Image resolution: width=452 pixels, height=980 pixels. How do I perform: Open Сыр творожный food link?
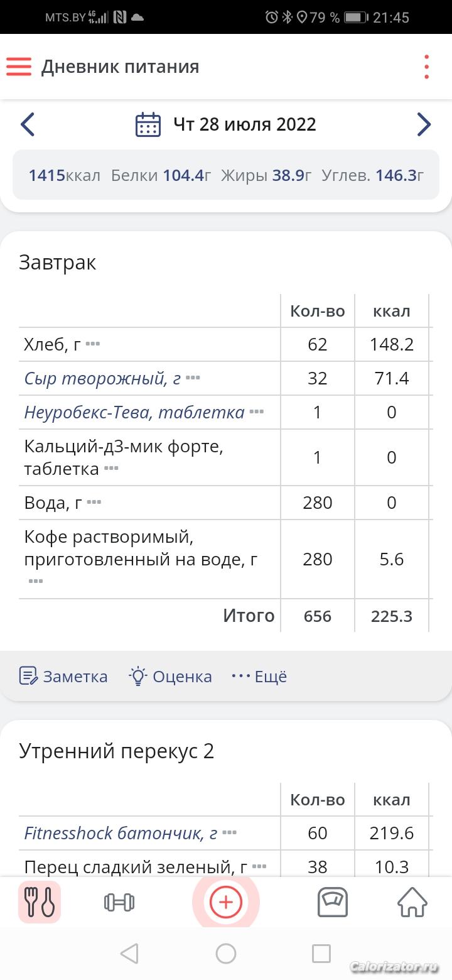(x=102, y=378)
